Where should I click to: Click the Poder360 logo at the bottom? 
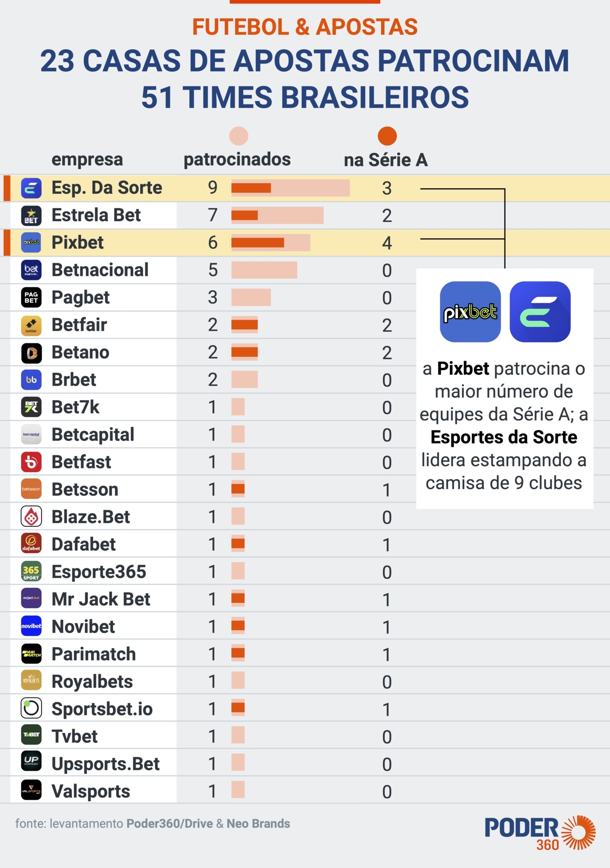pos(540,832)
